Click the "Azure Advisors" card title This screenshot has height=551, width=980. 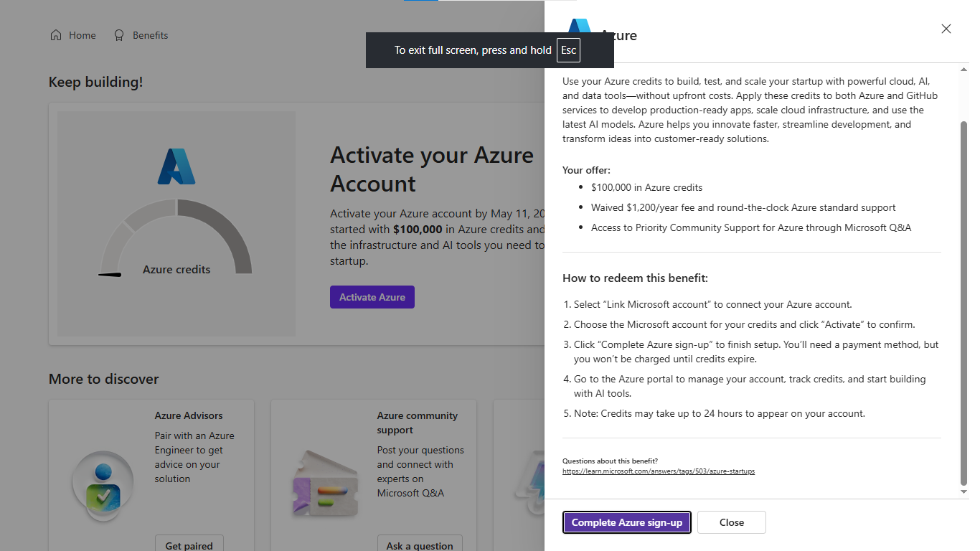pyautogui.click(x=189, y=415)
